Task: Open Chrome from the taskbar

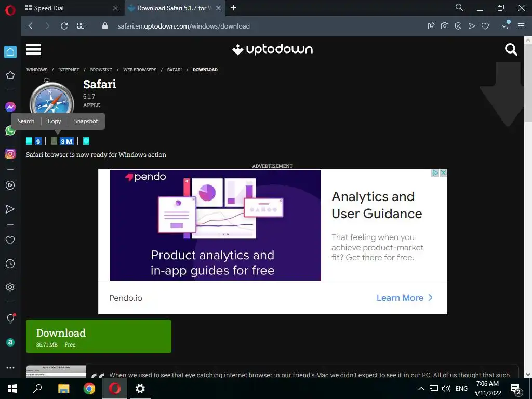Action: tap(89, 389)
